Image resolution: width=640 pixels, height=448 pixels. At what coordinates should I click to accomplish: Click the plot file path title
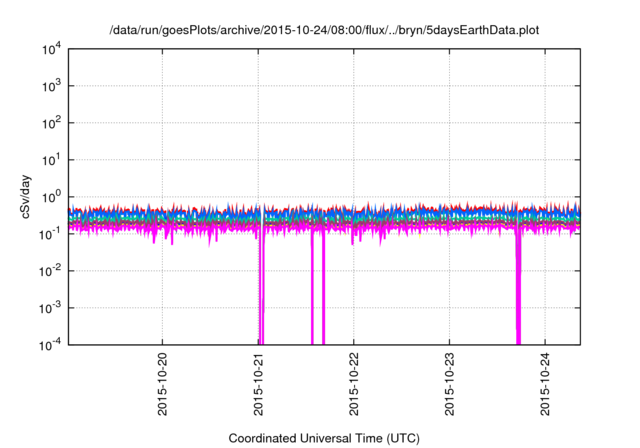pyautogui.click(x=324, y=30)
